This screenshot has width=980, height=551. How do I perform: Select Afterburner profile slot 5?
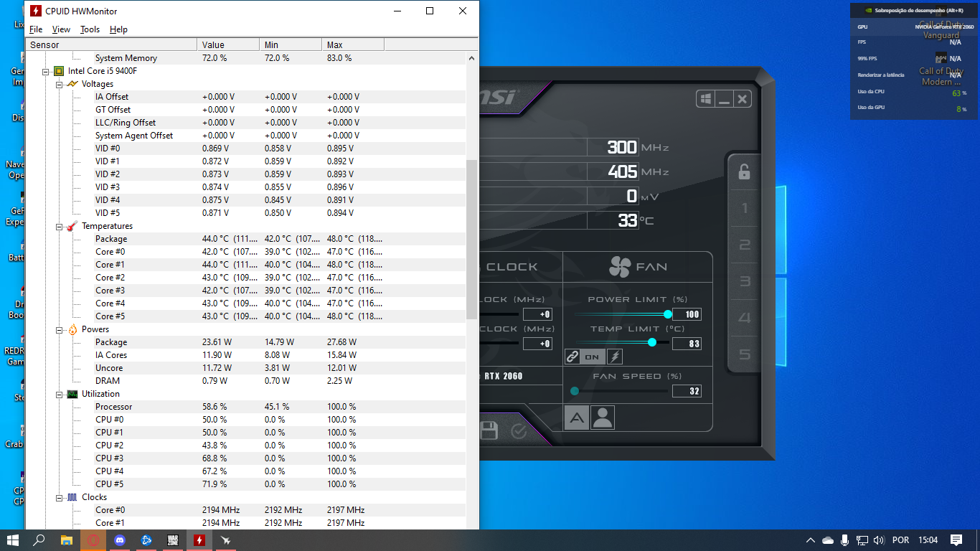click(x=745, y=354)
